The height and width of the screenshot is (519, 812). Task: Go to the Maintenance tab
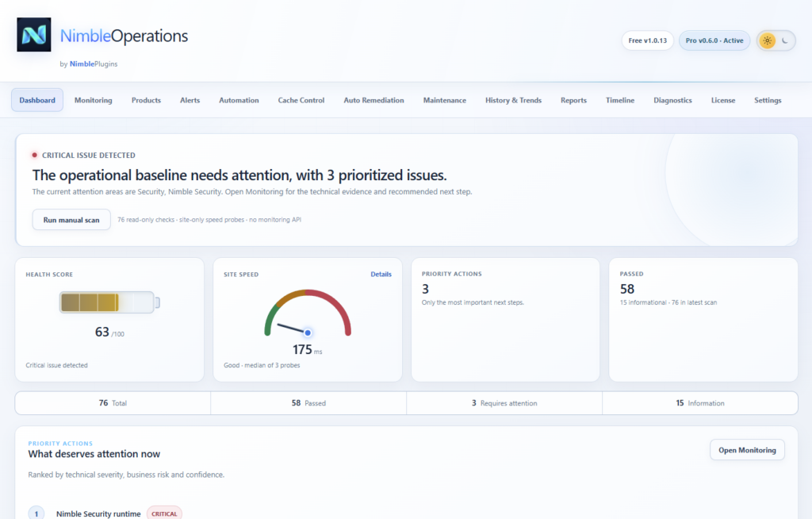click(x=445, y=100)
